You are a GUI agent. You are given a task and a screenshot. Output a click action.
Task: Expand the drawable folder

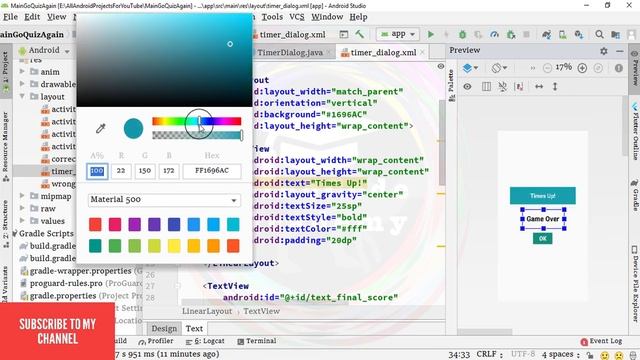click(x=22, y=84)
